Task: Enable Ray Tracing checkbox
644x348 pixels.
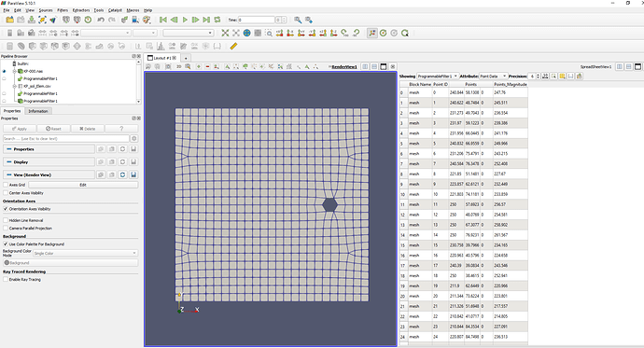Action: click(6, 280)
